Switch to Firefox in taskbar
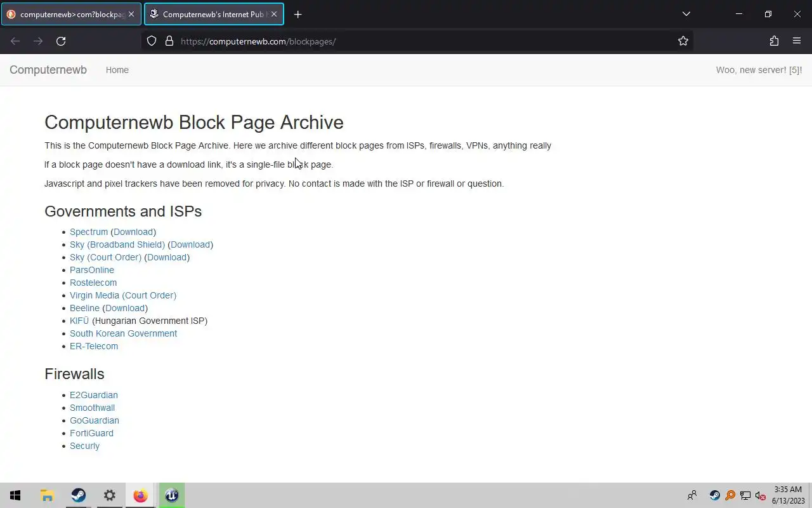Viewport: 812px width, 508px height. click(x=140, y=495)
